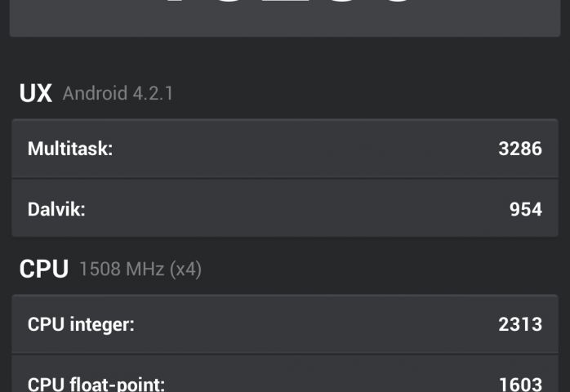This screenshot has width=570, height=392.
Task: Tap empty middle of the CPU integer row
Action: coord(310,324)
